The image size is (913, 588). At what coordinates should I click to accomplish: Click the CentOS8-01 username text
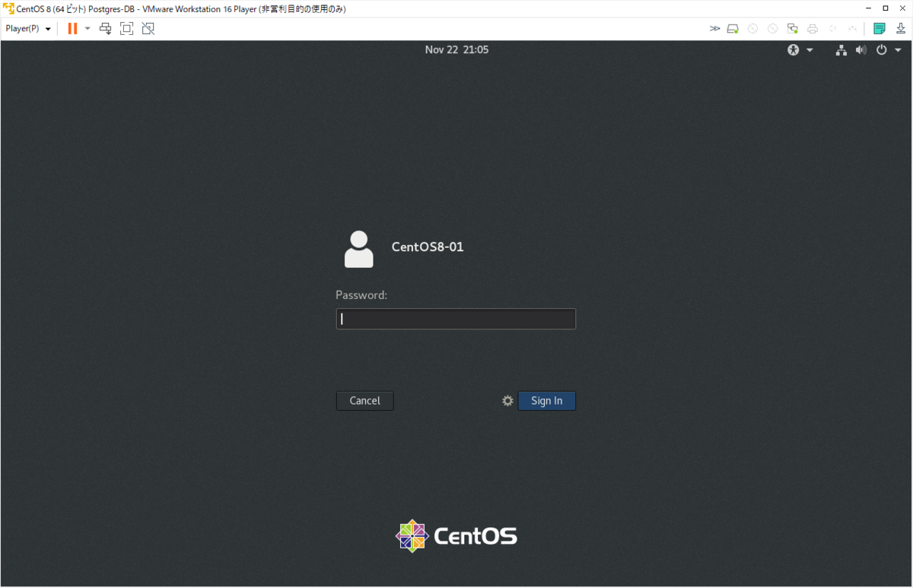428,247
